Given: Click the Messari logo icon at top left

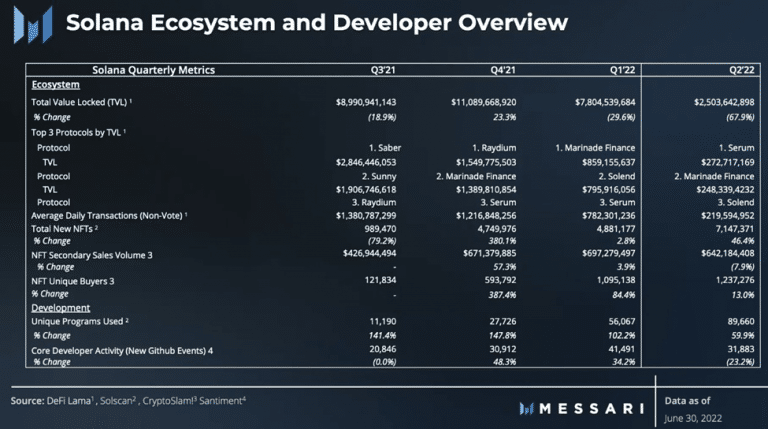Looking at the screenshot, I should [33, 25].
